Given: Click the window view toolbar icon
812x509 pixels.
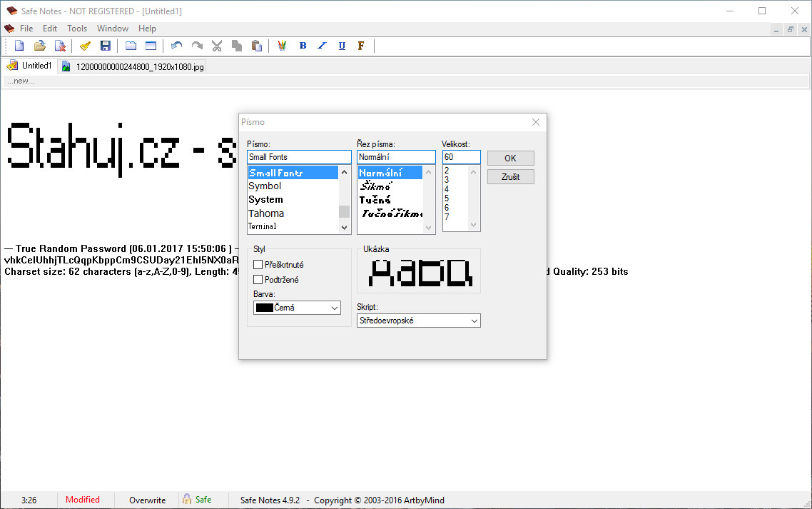Looking at the screenshot, I should (x=151, y=46).
